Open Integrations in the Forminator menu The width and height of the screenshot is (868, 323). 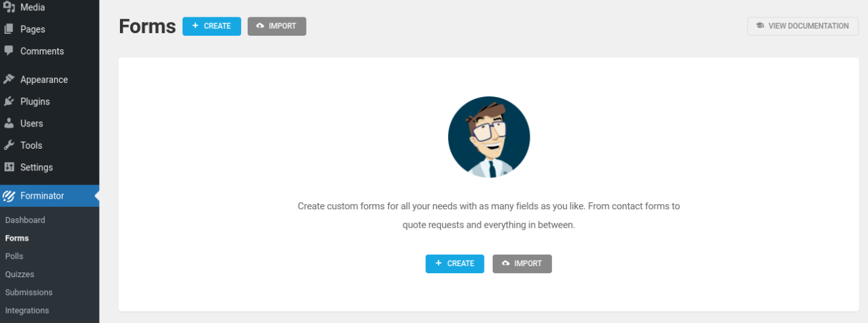[x=27, y=311]
